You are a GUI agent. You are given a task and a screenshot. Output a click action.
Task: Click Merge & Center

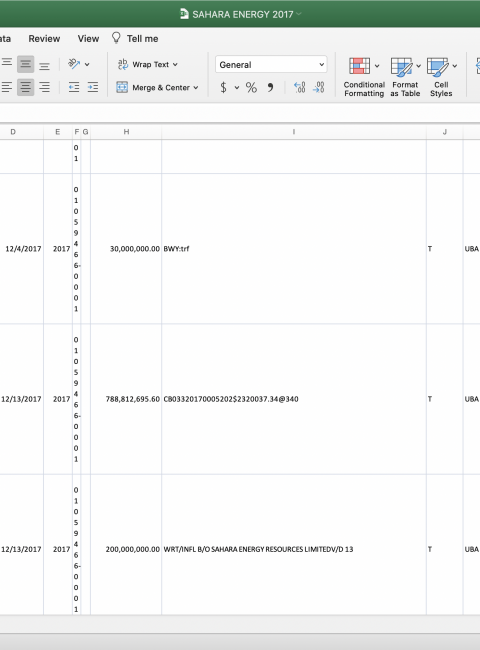point(153,87)
